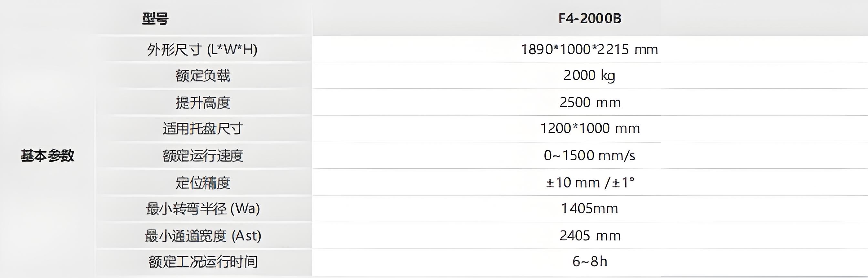Viewport: 868px width, 278px height.
Task: Click the 最小转弯半径 (Wa) label
Action: coord(203,209)
